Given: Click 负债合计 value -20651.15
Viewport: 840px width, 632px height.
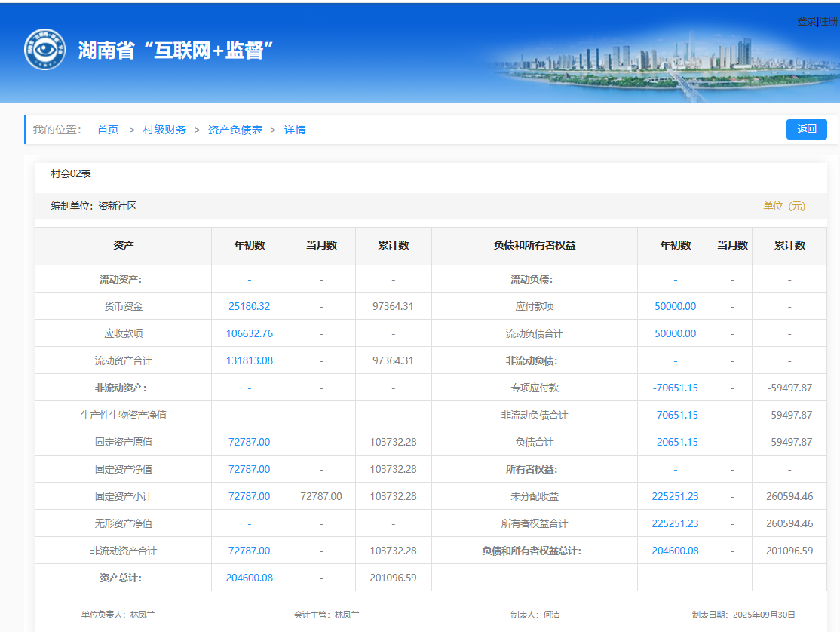Looking at the screenshot, I should (675, 443).
